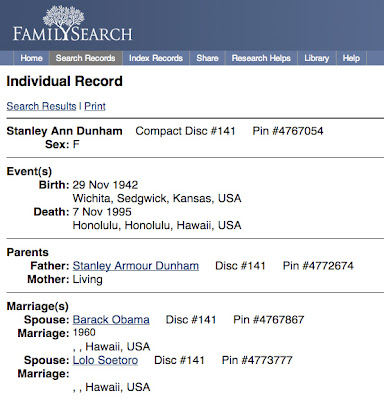This screenshot has width=384, height=400.
Task: Click the Individual Record heading
Action: coord(65,81)
